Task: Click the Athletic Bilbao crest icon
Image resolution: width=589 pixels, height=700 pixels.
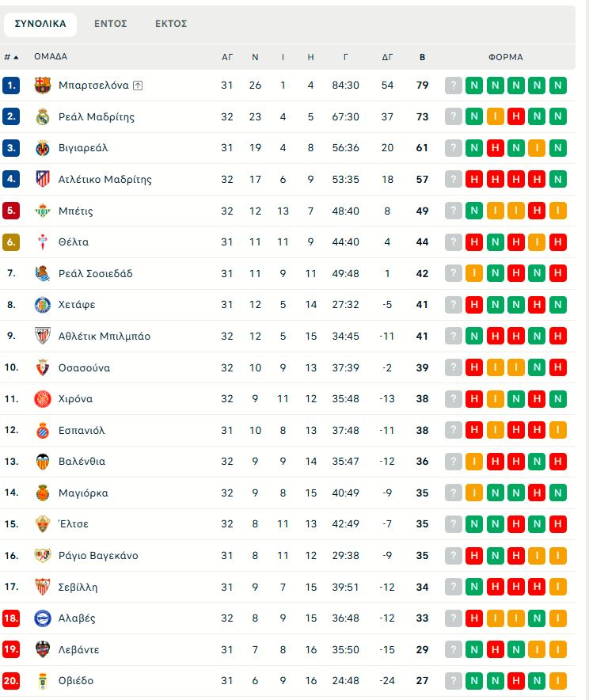Action: [43, 337]
